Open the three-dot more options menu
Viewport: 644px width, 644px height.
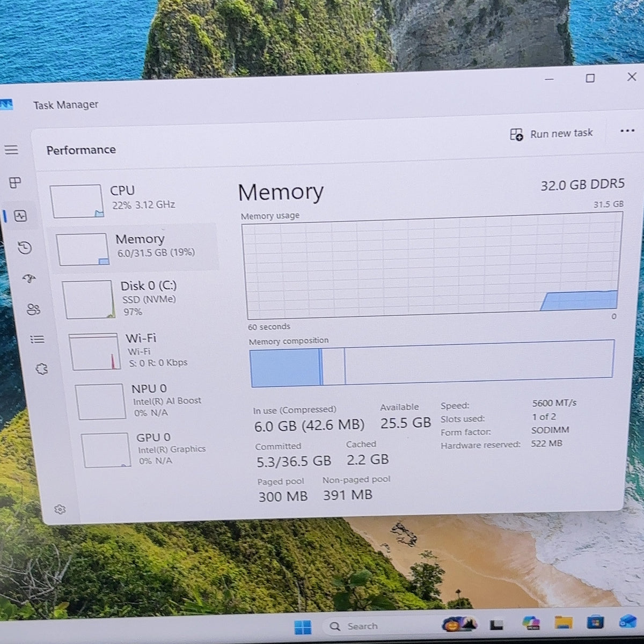tap(627, 130)
